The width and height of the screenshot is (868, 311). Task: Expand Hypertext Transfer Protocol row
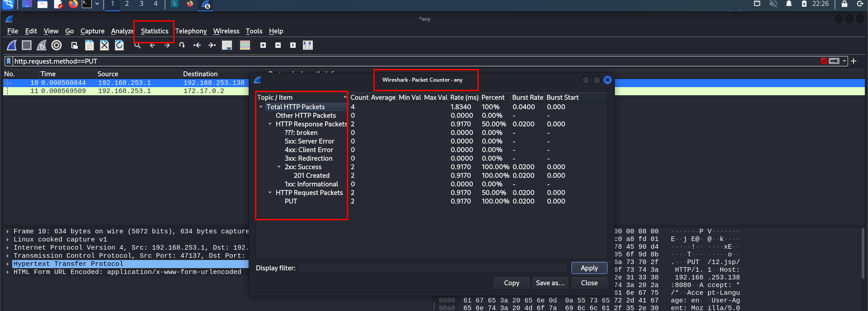click(8, 264)
